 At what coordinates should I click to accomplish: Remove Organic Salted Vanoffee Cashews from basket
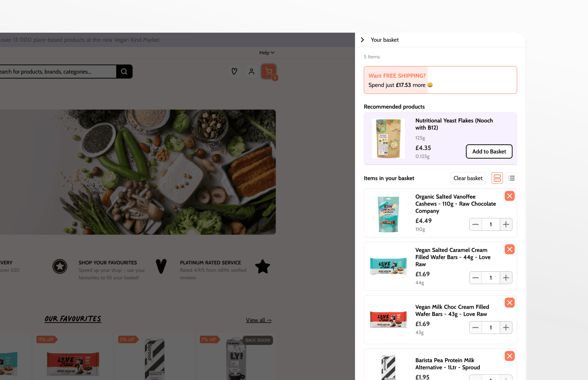(509, 196)
